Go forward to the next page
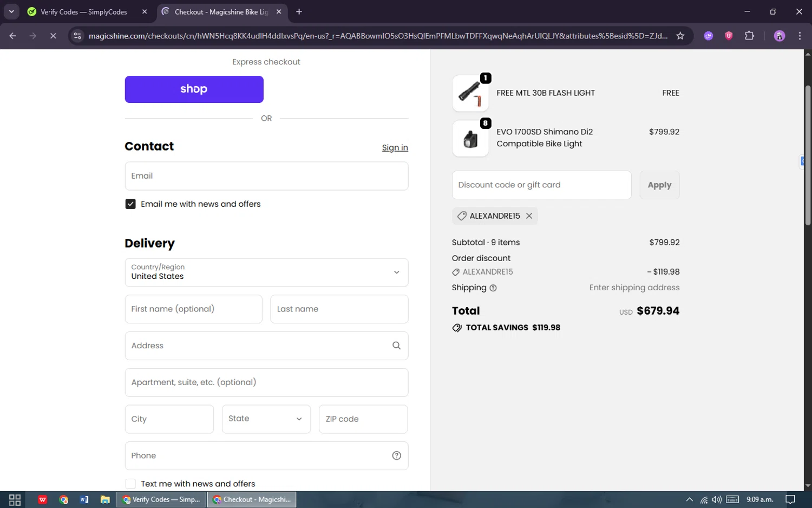 click(x=33, y=36)
